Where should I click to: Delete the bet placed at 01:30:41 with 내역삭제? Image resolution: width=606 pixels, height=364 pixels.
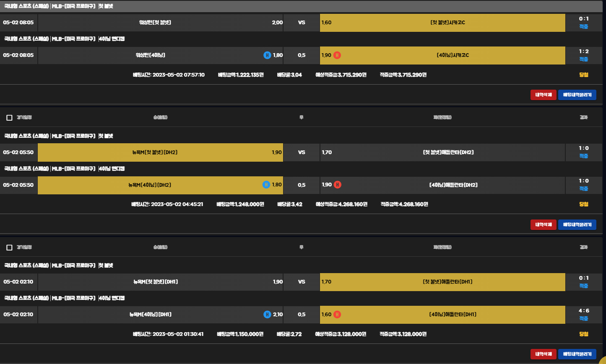pyautogui.click(x=543, y=354)
